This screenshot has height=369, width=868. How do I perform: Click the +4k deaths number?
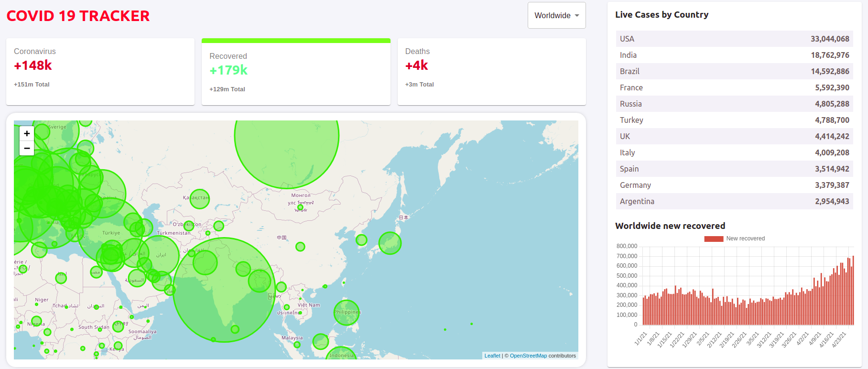pos(417,65)
